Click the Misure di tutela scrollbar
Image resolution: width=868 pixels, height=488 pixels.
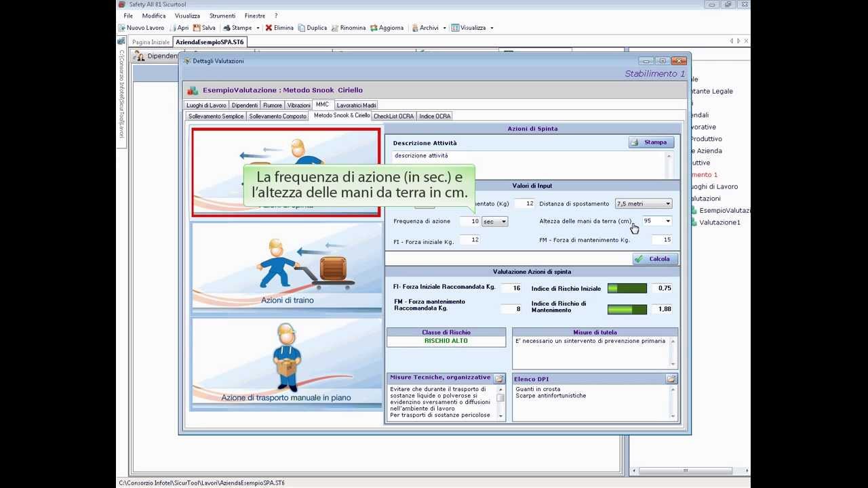pos(673,352)
